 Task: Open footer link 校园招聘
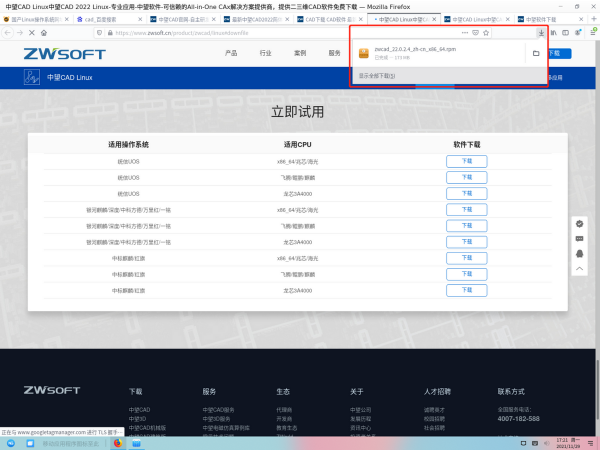coord(434,419)
